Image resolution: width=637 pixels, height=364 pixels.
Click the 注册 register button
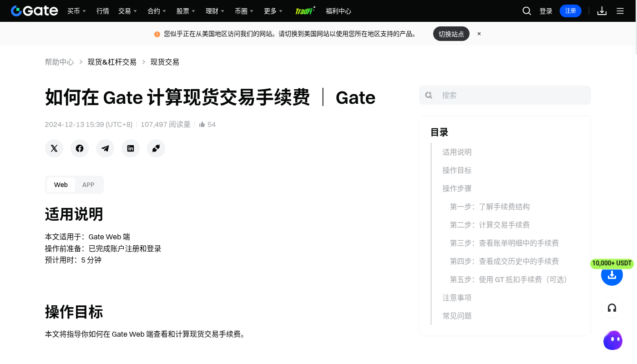[571, 11]
